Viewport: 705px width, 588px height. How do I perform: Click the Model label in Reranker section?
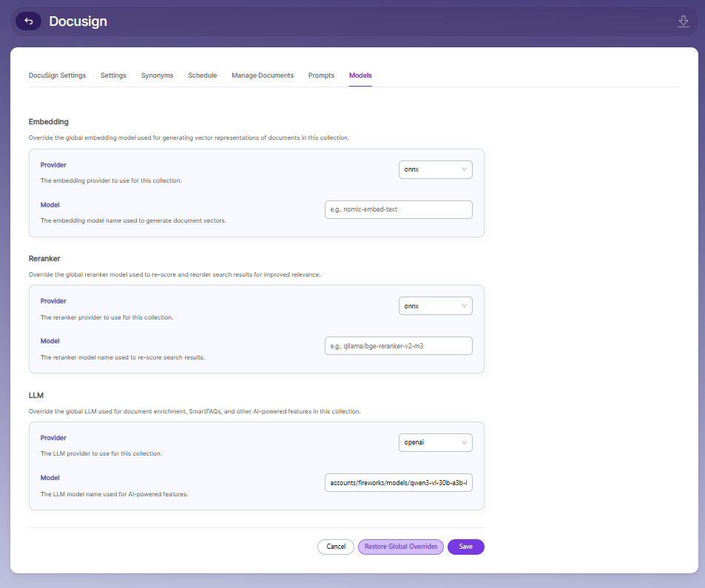[50, 341]
